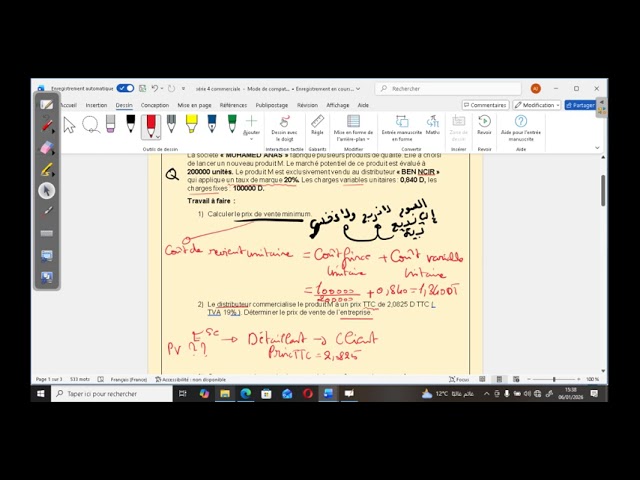The image size is (640, 480).
Task: Open Mise en forme de l'arrière-plan
Action: coord(353,128)
